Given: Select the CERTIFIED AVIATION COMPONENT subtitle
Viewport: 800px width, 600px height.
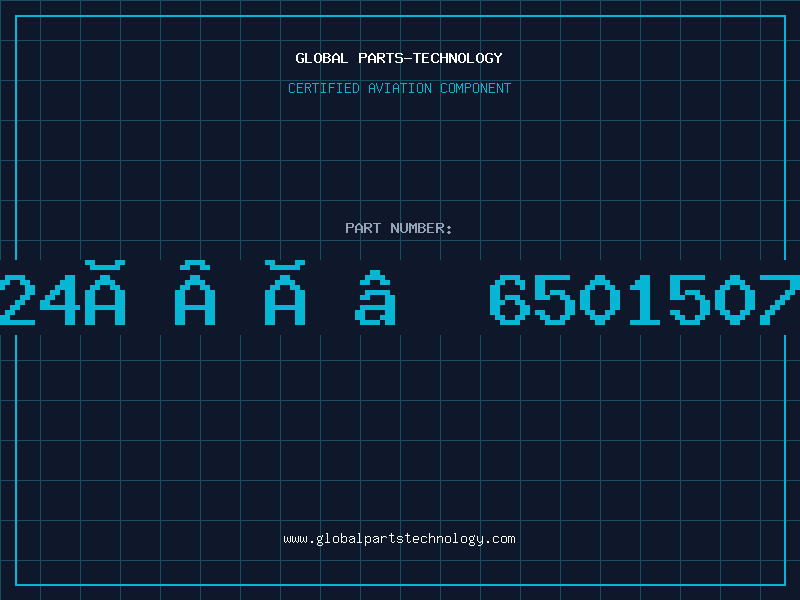Looking at the screenshot, I should pos(399,88).
